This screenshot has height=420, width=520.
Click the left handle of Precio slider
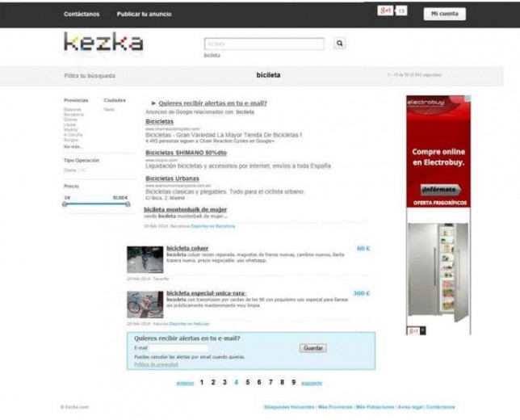(x=65, y=204)
